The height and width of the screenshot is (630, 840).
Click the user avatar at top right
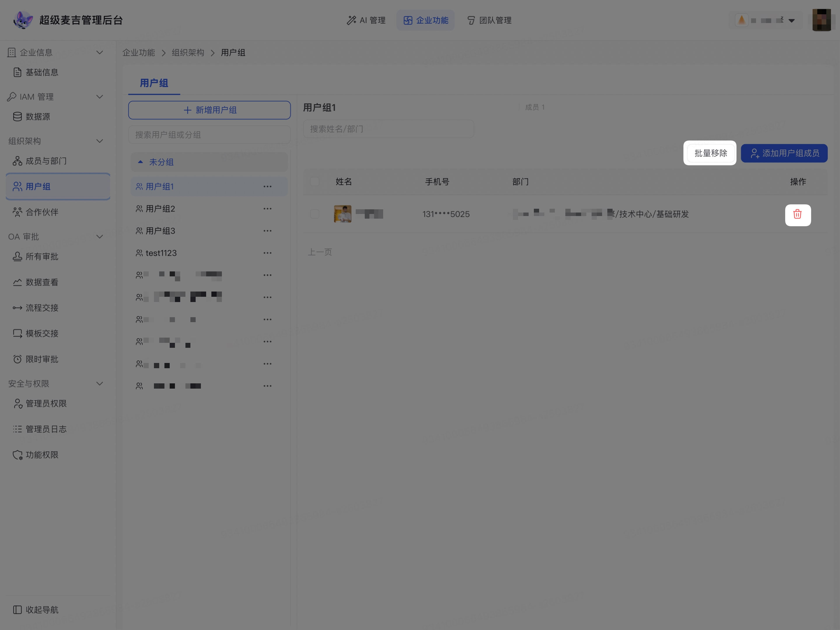point(821,20)
